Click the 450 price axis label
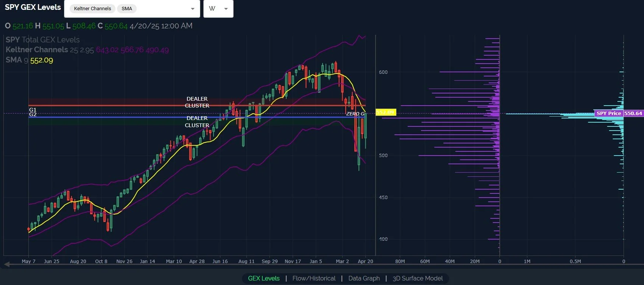 [383, 198]
